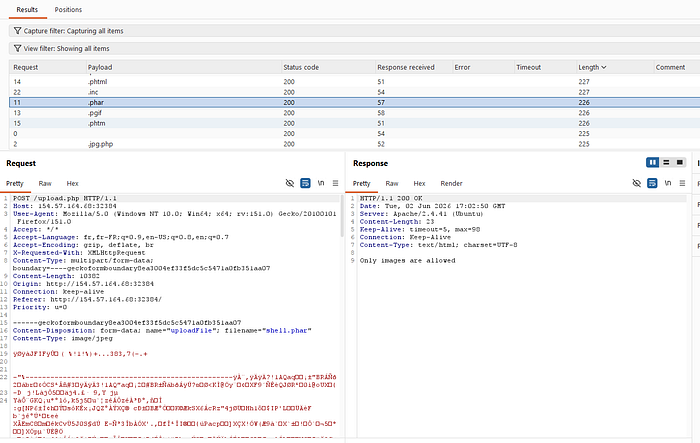Click "Only images are allowed" response text
This screenshot has width=700, height=443.
pyautogui.click(x=408, y=260)
